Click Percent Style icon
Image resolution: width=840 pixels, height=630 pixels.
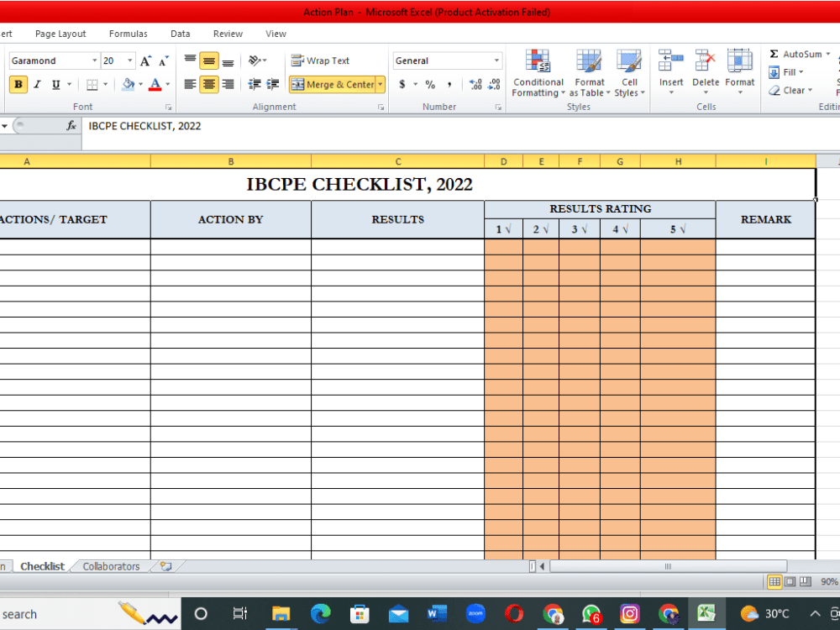click(430, 84)
